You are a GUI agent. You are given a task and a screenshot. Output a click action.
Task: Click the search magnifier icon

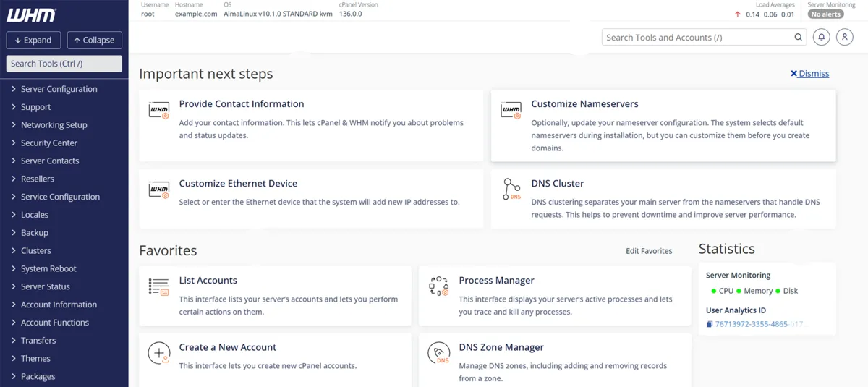799,37
